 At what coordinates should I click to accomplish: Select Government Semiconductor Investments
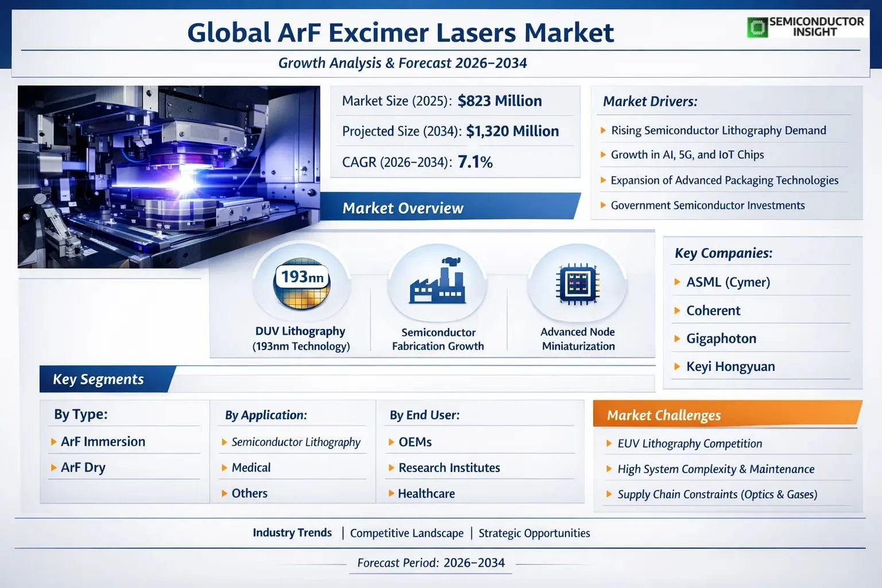click(707, 206)
